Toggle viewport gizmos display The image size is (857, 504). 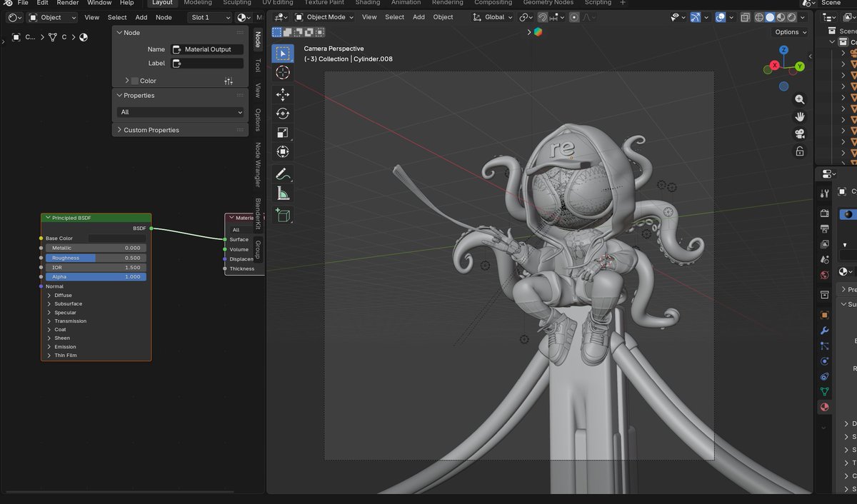(x=695, y=17)
